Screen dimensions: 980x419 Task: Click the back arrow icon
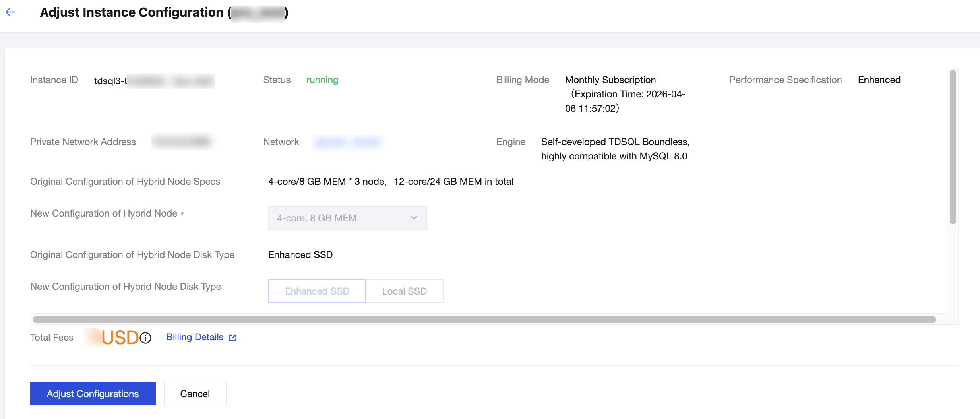click(11, 12)
